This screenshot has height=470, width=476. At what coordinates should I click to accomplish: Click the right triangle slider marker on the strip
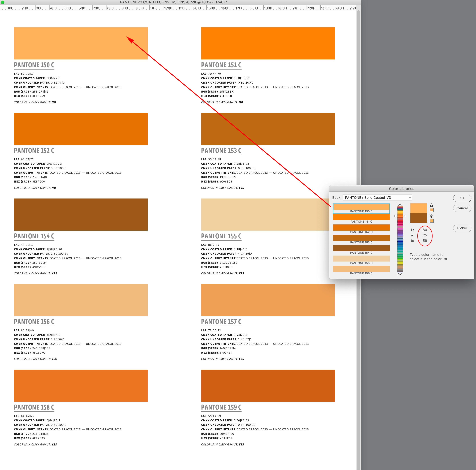click(x=405, y=216)
